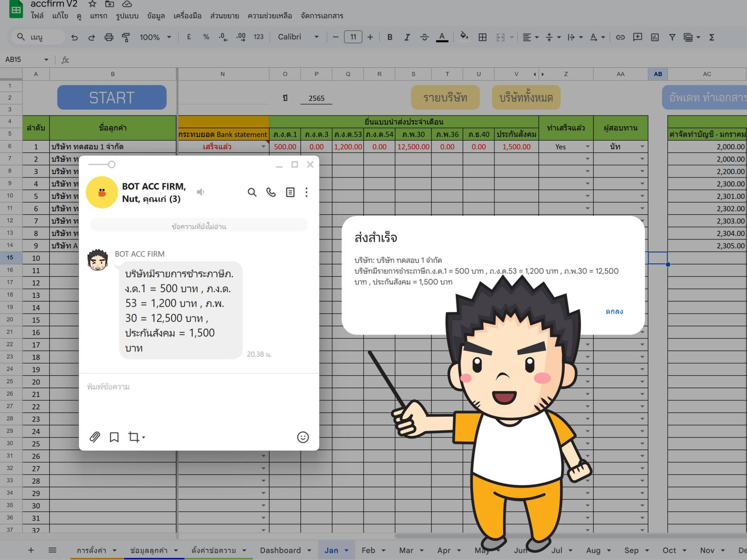Screen dimensions: 747x560
Task: Expand the Bank statement status dropdown for row 1
Action: coord(263,146)
